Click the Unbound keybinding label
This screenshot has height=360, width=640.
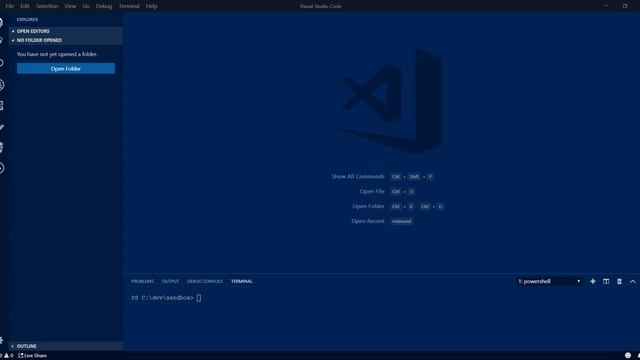(401, 221)
